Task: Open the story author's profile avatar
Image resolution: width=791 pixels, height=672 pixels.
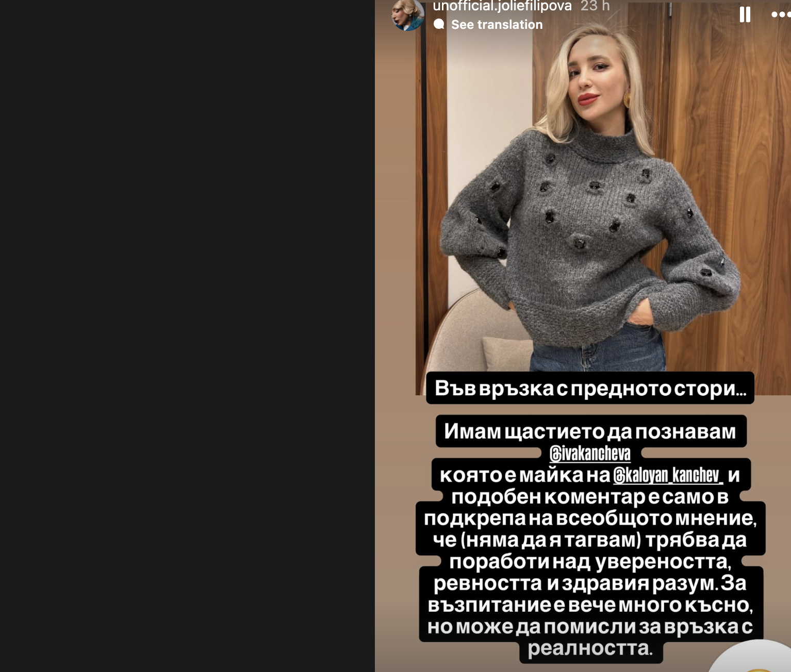Action: pos(408,14)
